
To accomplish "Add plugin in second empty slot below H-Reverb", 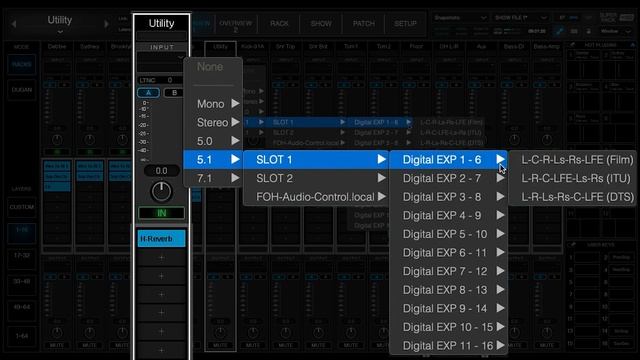I will click(161, 276).
